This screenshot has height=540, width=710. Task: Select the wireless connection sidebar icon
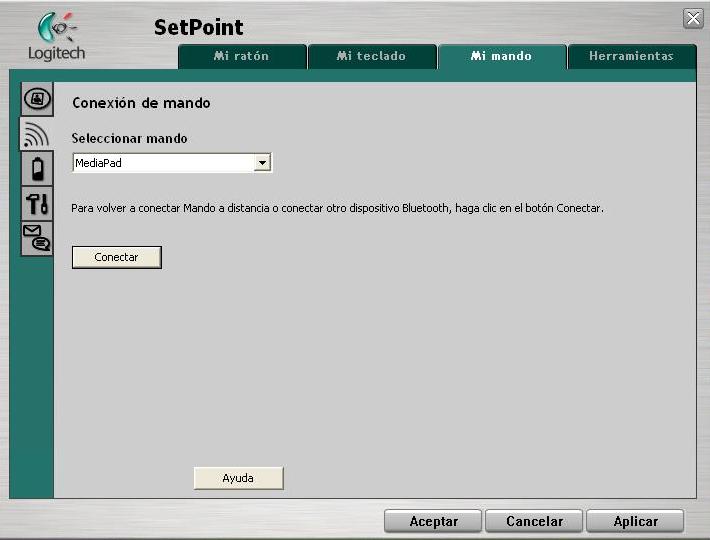36,133
